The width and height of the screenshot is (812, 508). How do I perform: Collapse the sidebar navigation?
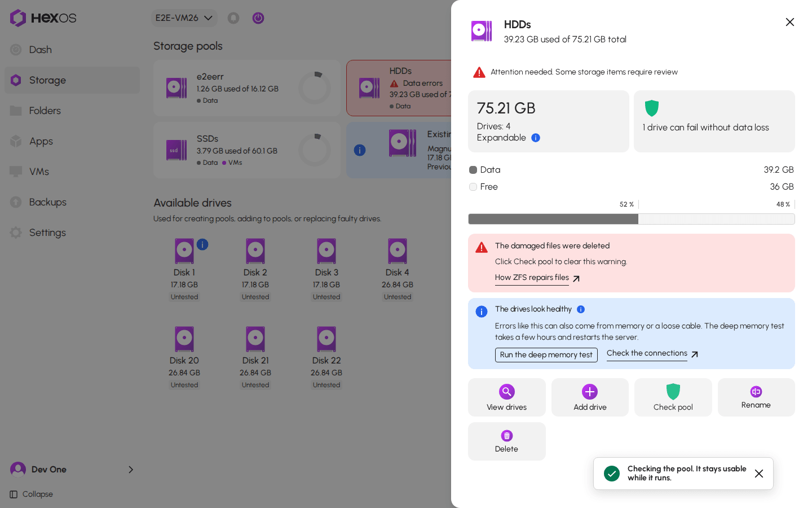[x=32, y=494]
